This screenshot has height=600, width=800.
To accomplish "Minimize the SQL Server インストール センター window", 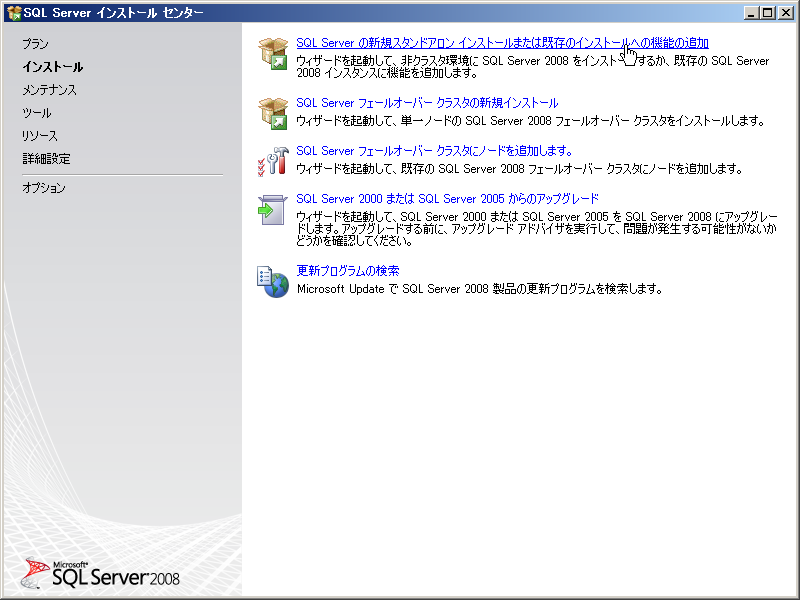I will [751, 13].
